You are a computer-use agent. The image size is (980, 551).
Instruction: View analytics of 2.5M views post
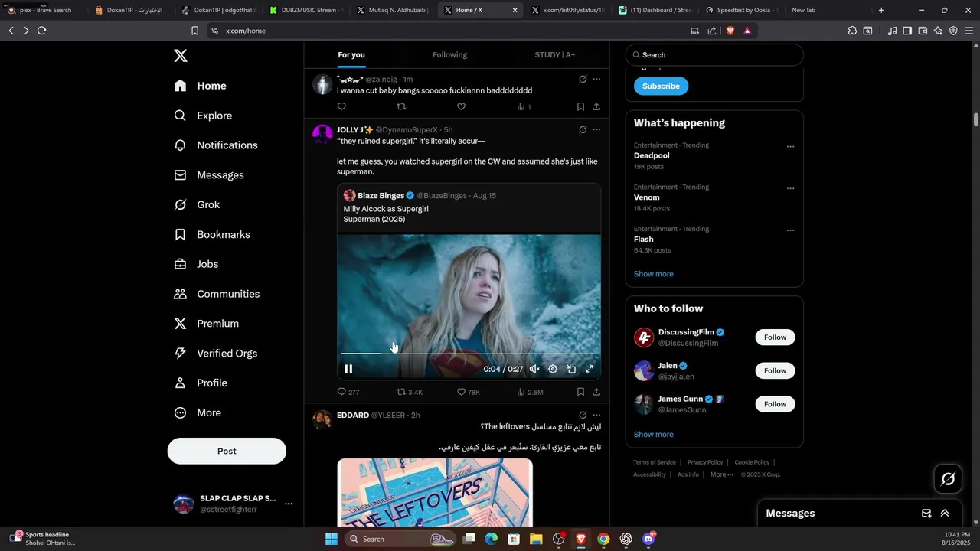click(x=529, y=392)
